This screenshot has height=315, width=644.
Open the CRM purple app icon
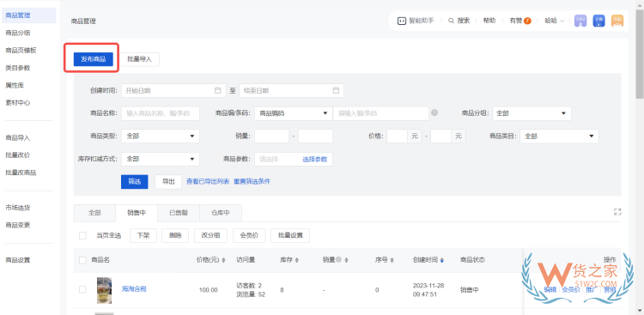pyautogui.click(x=580, y=21)
